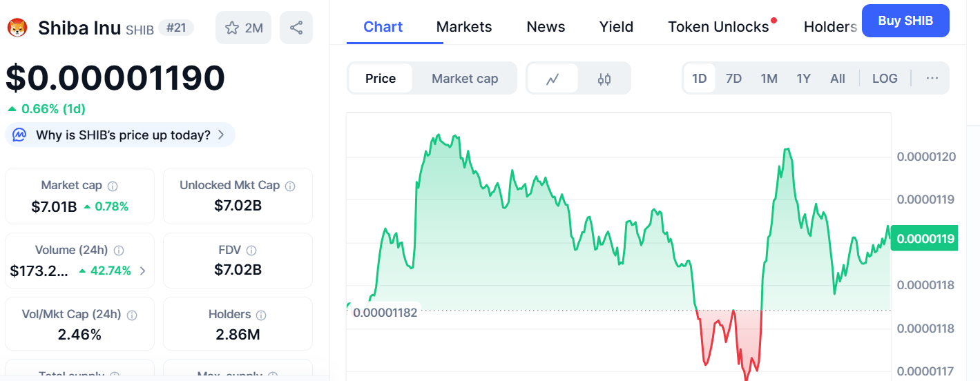Switch to candlestick chart icon
980x381 pixels.
pyautogui.click(x=604, y=79)
